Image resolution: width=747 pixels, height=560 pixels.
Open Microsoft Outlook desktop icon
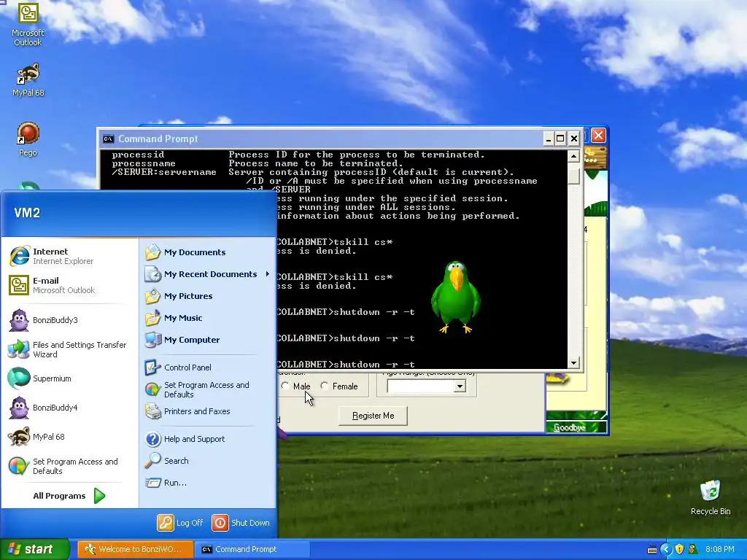(x=28, y=24)
